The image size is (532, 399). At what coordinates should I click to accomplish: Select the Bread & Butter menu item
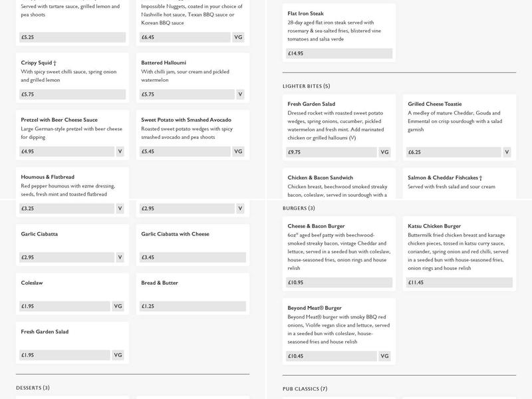point(160,283)
